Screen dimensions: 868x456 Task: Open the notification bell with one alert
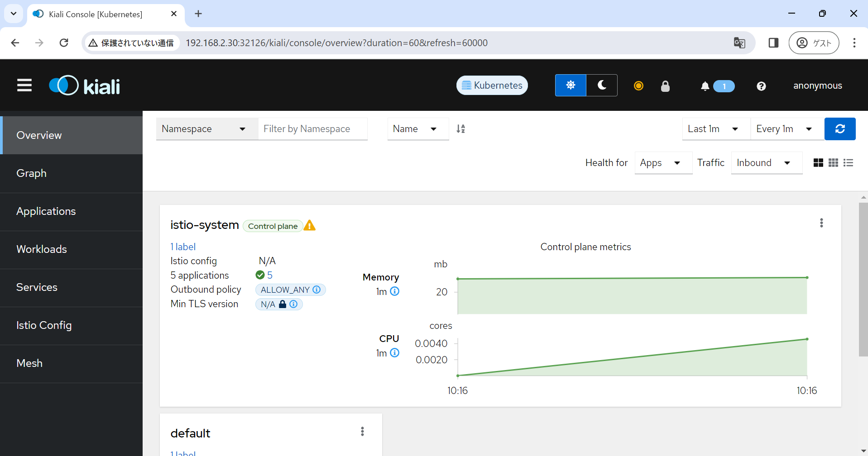pos(705,86)
